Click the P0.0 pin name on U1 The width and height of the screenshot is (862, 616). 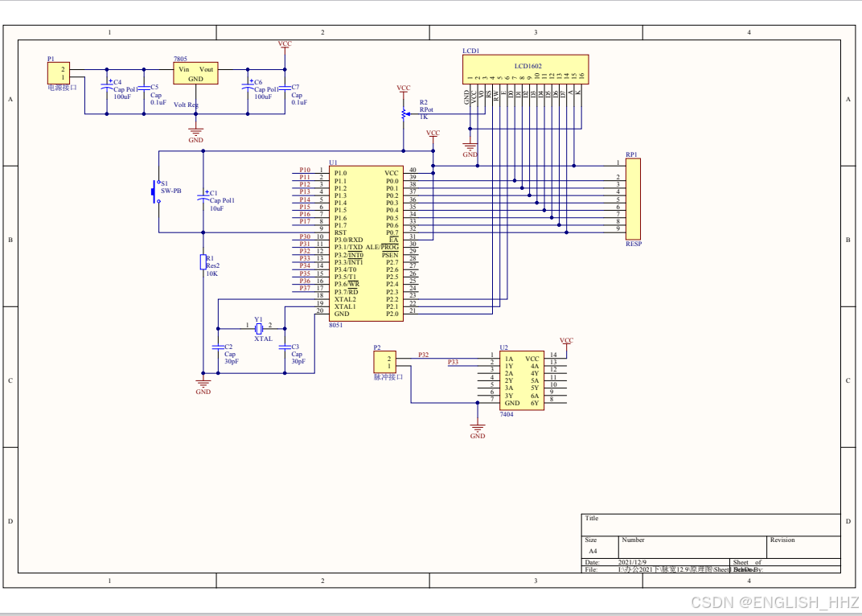click(392, 181)
